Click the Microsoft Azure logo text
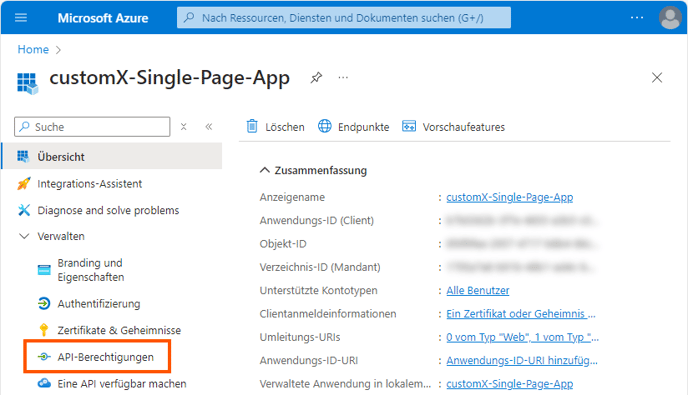 (x=103, y=18)
